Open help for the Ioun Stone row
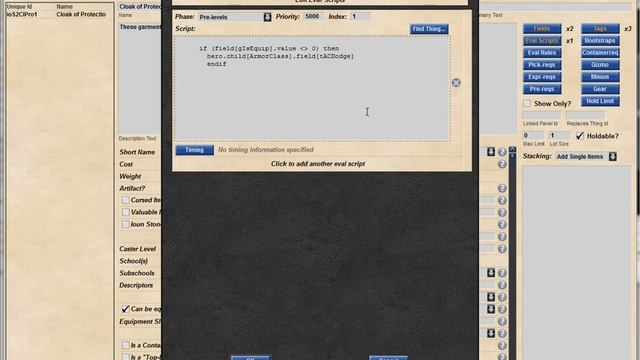The height and width of the screenshot is (360, 640). pyautogui.click(x=502, y=224)
